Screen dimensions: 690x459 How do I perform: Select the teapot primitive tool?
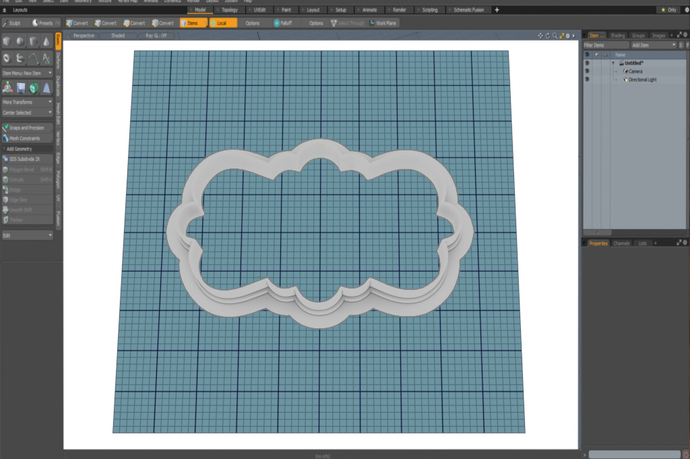click(20, 58)
